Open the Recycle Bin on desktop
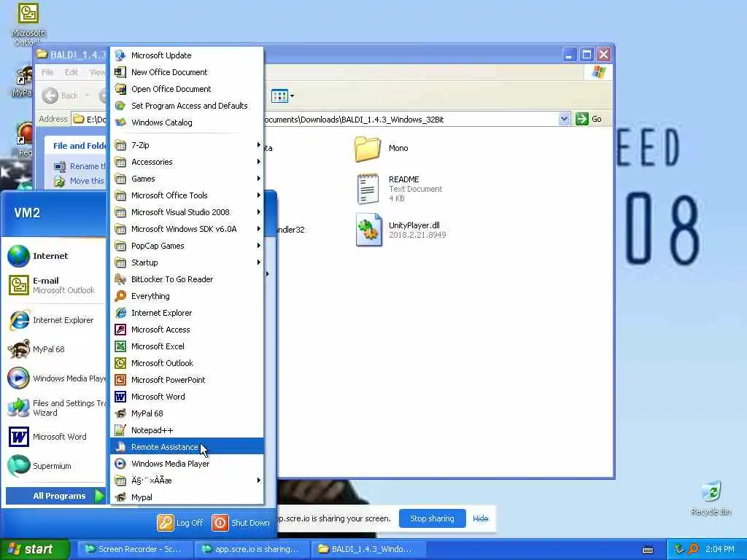This screenshot has width=747, height=560. click(x=711, y=498)
